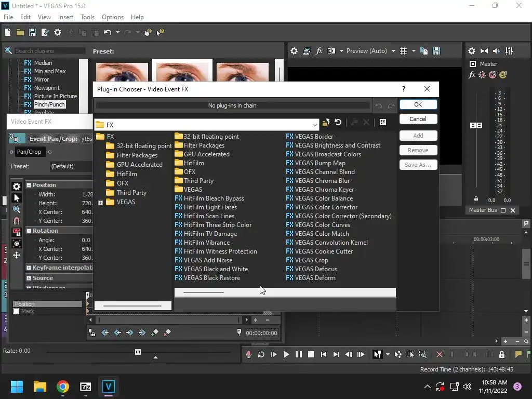Save snapshot to file icon in preview

pos(436,51)
